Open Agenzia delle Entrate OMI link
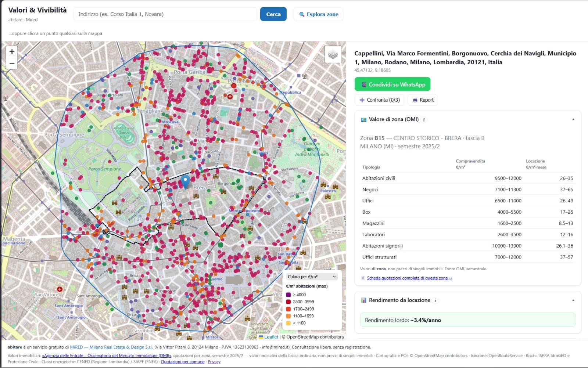This screenshot has height=368, width=588. pyautogui.click(x=107, y=356)
